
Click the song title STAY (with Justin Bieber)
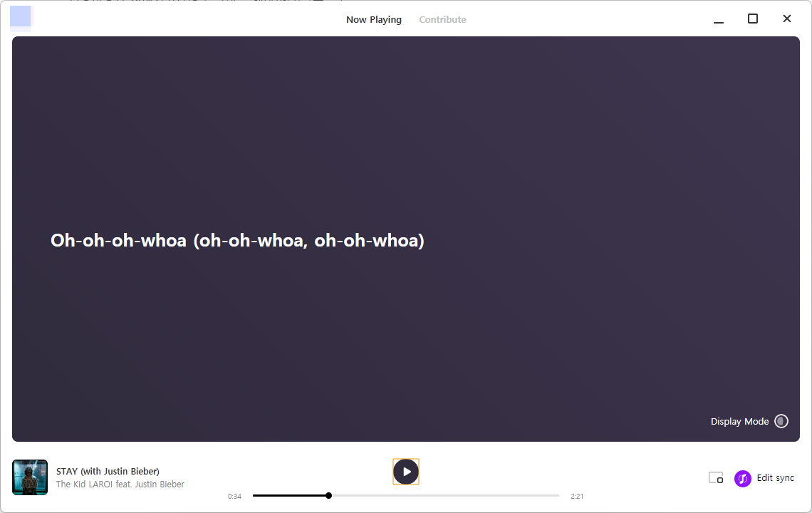108,471
